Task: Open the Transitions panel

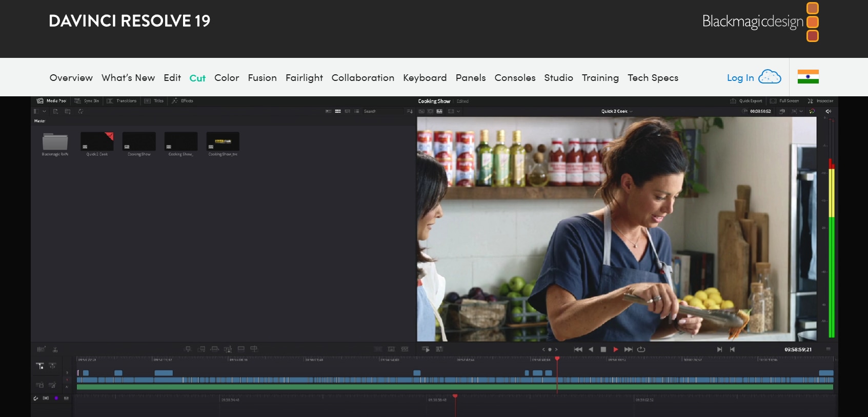Action: click(x=122, y=101)
